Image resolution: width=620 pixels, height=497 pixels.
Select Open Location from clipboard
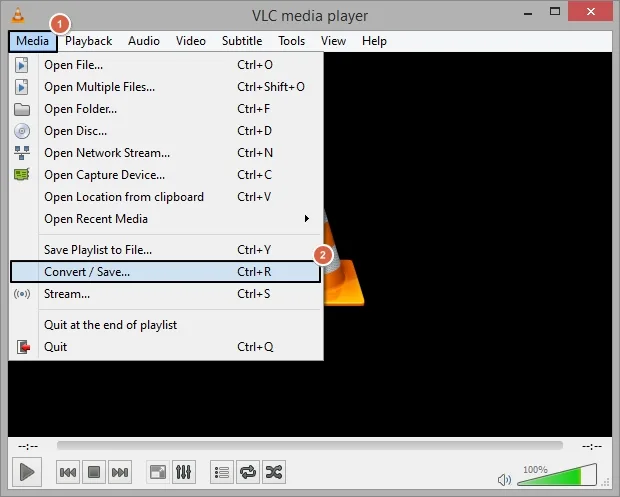166,197
